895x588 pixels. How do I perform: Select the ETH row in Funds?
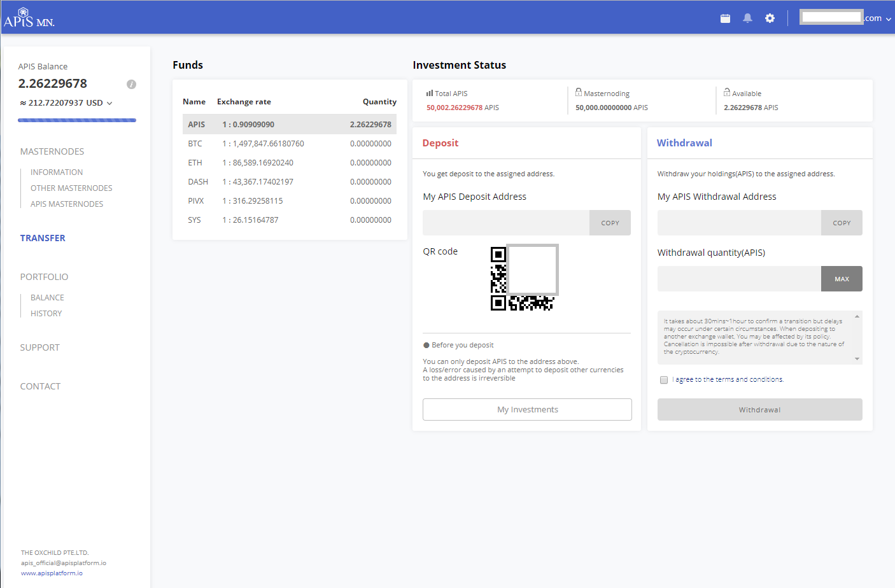pyautogui.click(x=290, y=163)
